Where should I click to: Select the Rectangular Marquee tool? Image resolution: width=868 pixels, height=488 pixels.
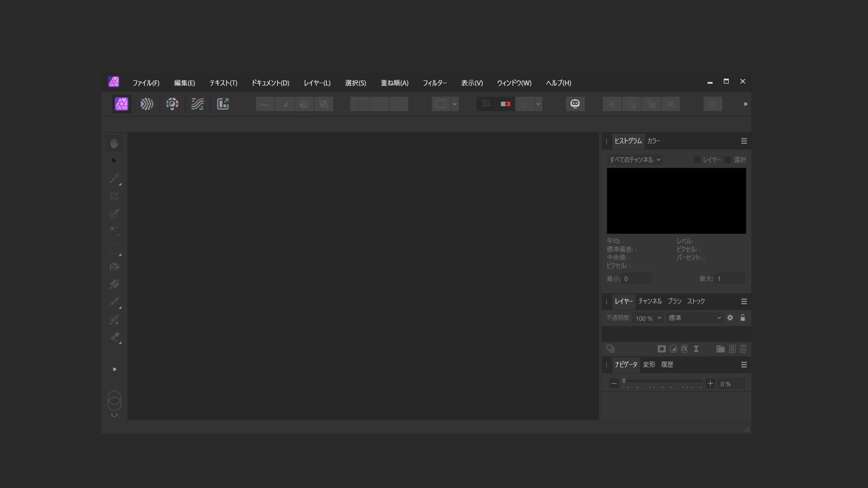click(114, 250)
